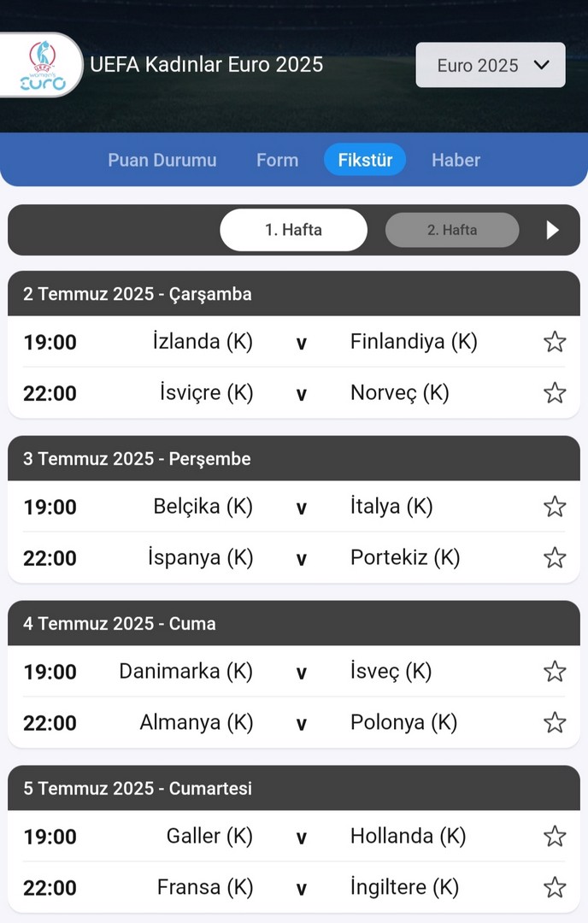Mark Belçika v İtalya as favorite
The image size is (588, 923).
pyautogui.click(x=555, y=507)
